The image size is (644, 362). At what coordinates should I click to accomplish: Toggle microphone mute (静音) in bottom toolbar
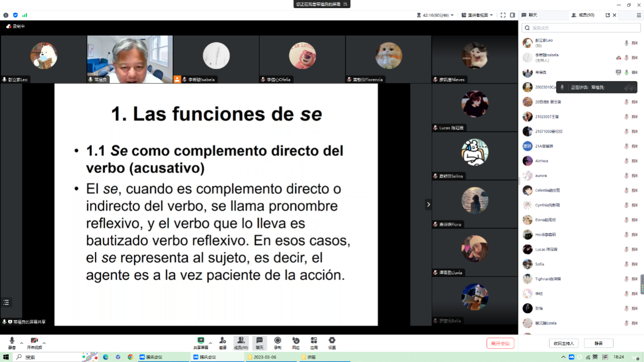click(x=12, y=343)
